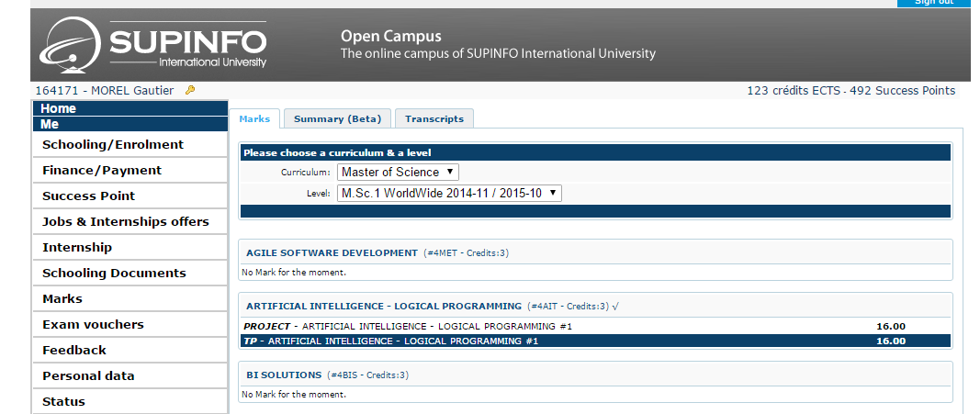Click the 492 Success Points text

point(903,91)
